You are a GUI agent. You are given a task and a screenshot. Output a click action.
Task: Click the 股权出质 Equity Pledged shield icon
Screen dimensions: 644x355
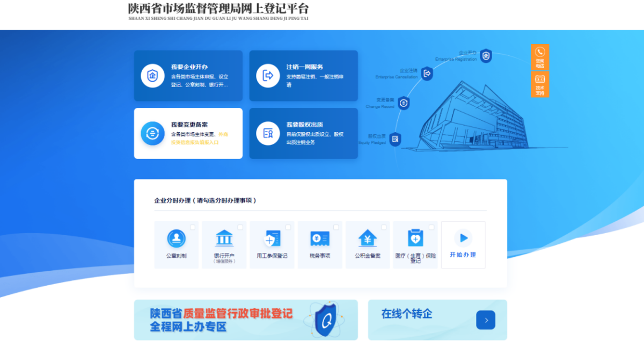coord(395,139)
